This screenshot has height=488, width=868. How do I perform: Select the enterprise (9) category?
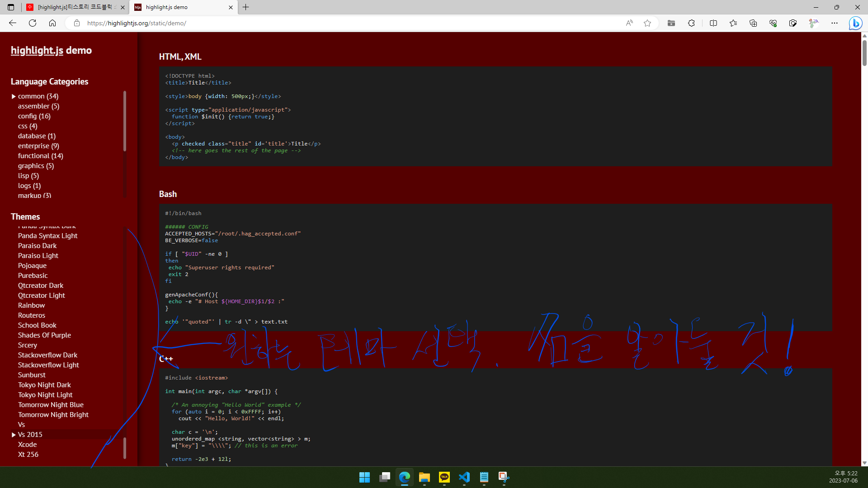38,146
